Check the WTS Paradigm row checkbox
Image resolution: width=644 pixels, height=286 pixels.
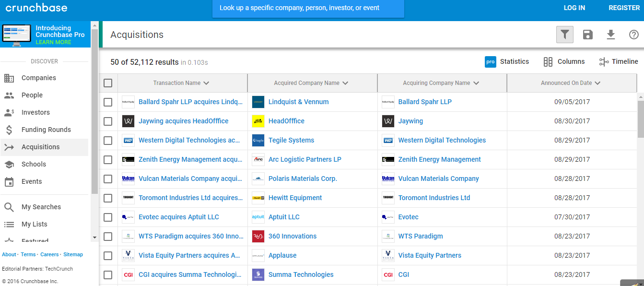(x=108, y=236)
